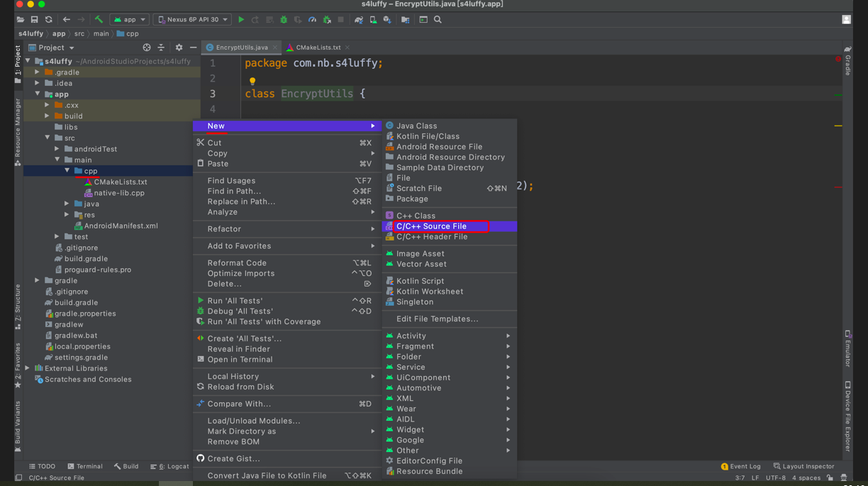Open the Build tool window
The height and width of the screenshot is (486, 868).
[x=126, y=467]
